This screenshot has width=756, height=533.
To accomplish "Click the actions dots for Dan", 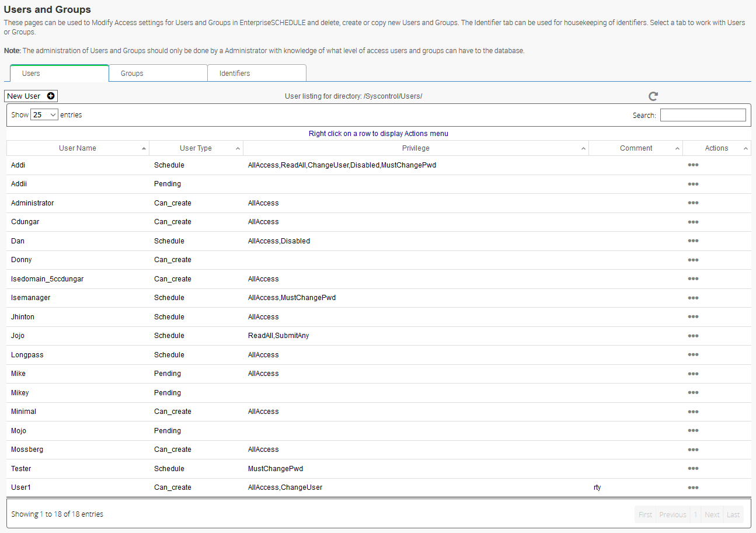I will (x=693, y=241).
